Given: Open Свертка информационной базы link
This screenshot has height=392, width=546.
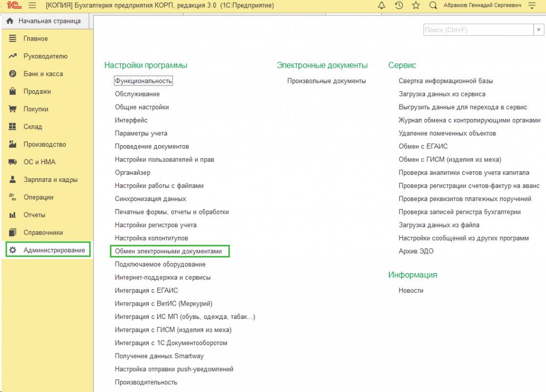Looking at the screenshot, I should (x=446, y=81).
